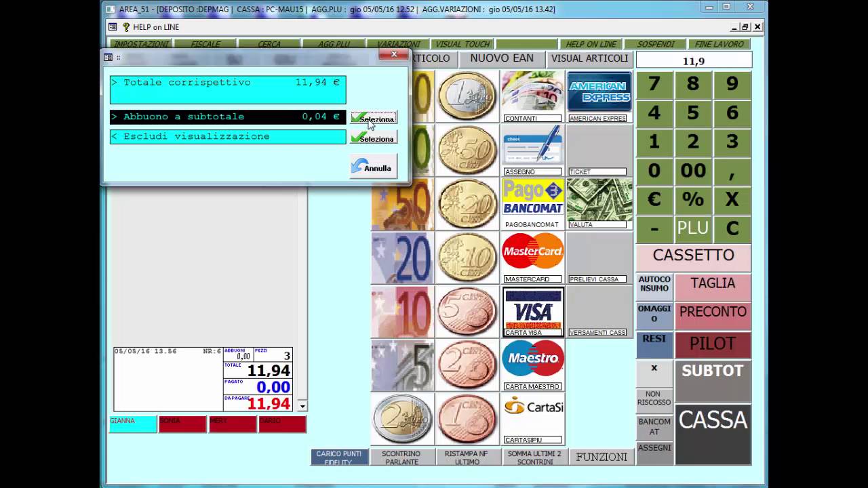Open the VISUAL ARTICOLI tab
The height and width of the screenshot is (488, 868).
589,59
